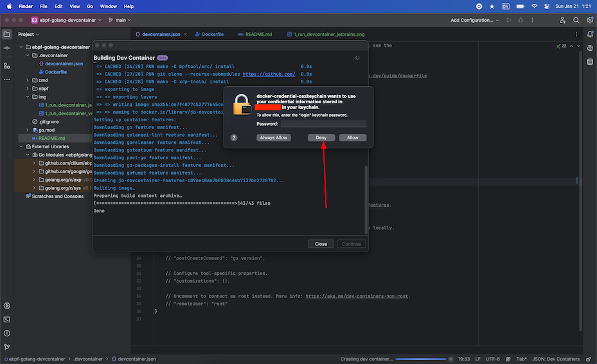Viewport: 597px width, 364px height.
Task: Open the Notifications bell icon
Action: 590,34
